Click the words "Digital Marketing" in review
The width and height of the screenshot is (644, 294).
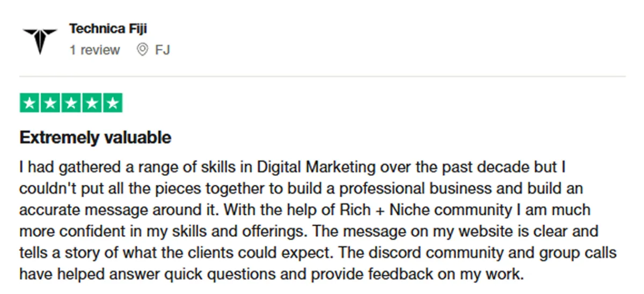(x=317, y=167)
